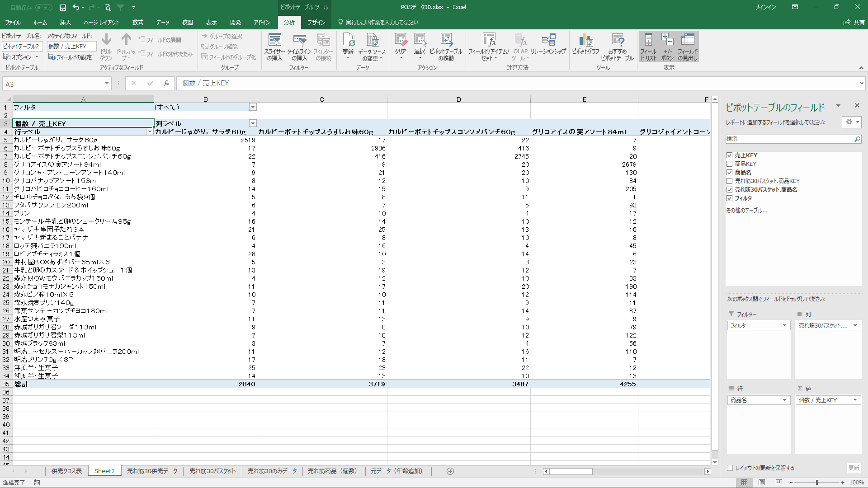Open 売れ筋30バスケット field dropdown in columns area
The width and height of the screenshot is (868, 488).
(x=855, y=326)
